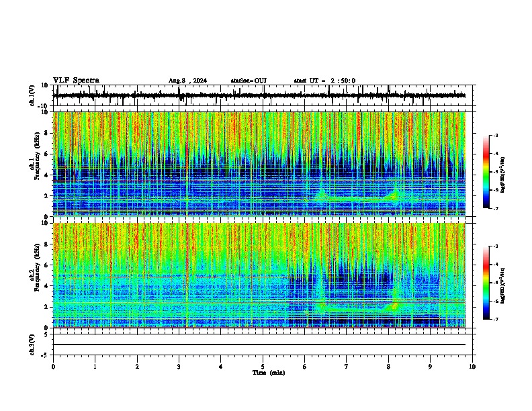Select the date text 'Aug.8 , 2024'
This screenshot has width=532, height=411.
pos(187,81)
